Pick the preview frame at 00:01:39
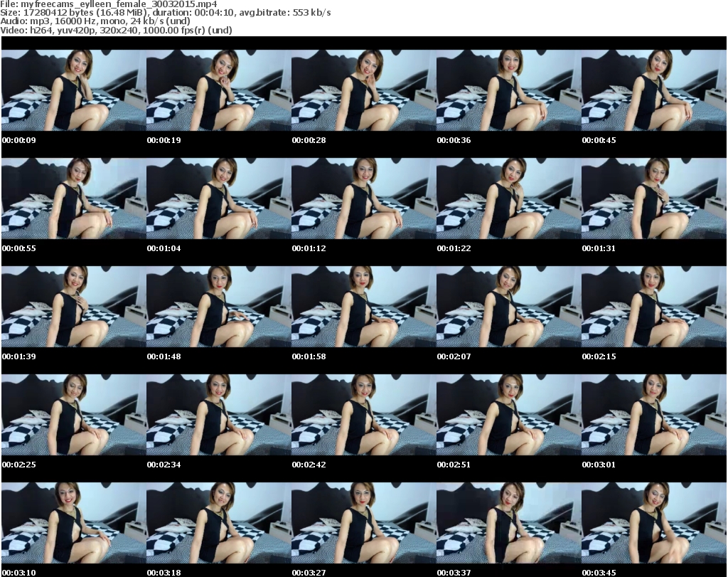This screenshot has width=728, height=577. (x=73, y=307)
